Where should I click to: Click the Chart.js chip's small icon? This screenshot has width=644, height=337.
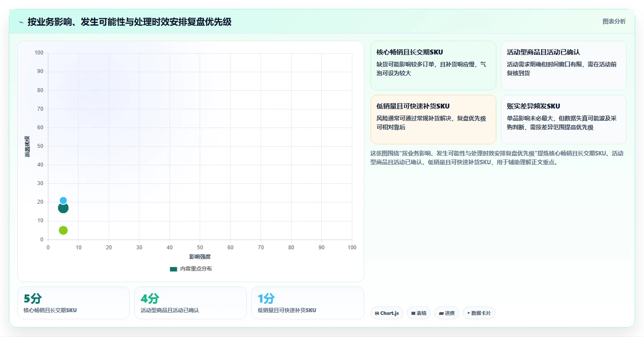pos(377,313)
